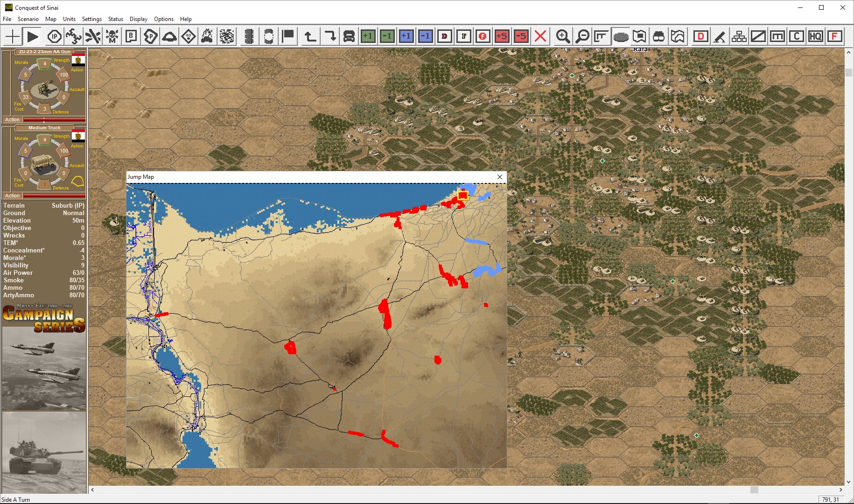The image size is (854, 504).
Task: Click the turn-left arrow toolbar icon
Action: tap(310, 36)
